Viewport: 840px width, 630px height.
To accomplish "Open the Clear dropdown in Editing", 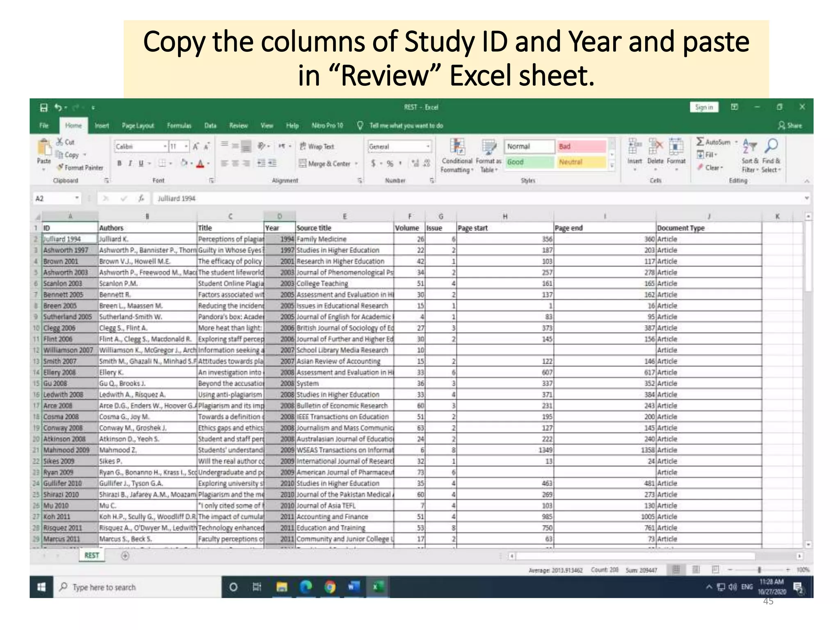I will pyautogui.click(x=710, y=167).
